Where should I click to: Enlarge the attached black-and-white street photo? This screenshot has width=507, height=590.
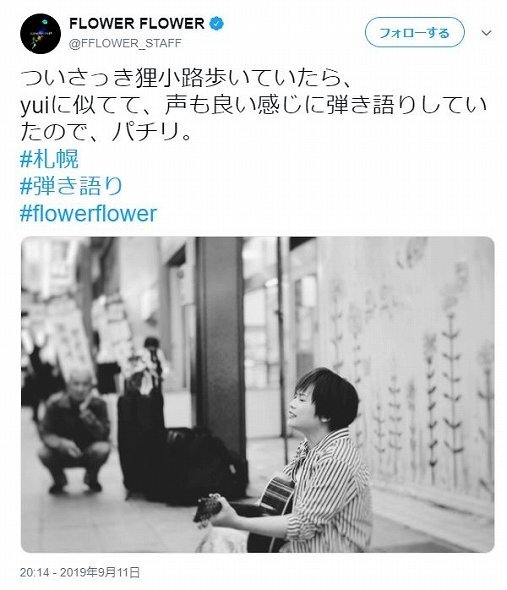coord(257,394)
